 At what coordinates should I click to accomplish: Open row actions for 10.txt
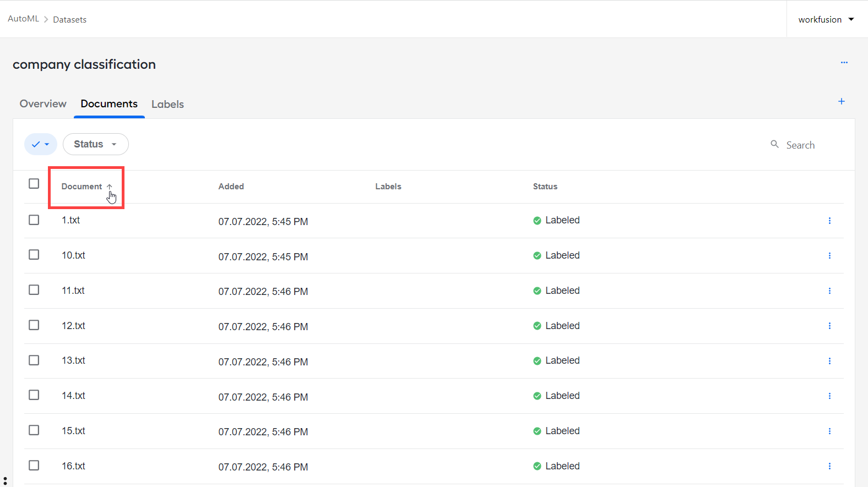829,256
